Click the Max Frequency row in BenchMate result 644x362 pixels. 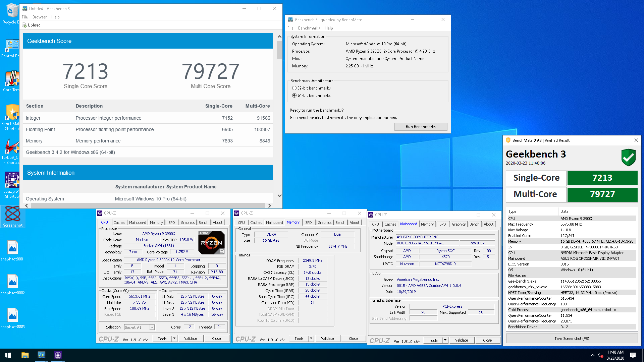click(572, 224)
